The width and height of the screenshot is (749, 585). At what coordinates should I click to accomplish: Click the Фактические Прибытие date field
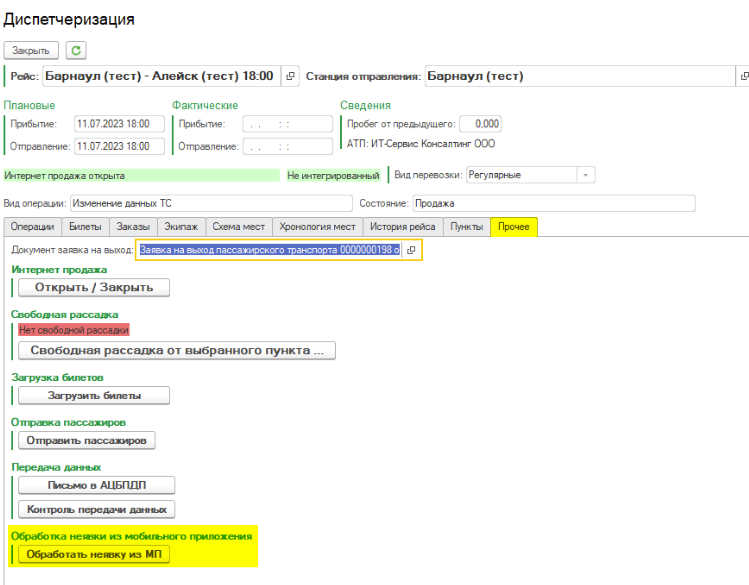tap(287, 124)
